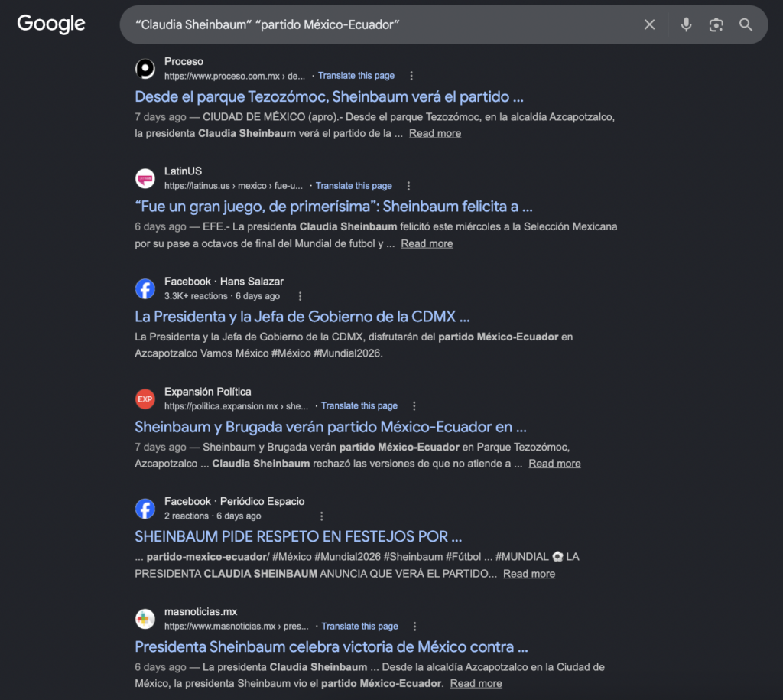Translate the Proceso result page
783x700 pixels.
coord(356,76)
